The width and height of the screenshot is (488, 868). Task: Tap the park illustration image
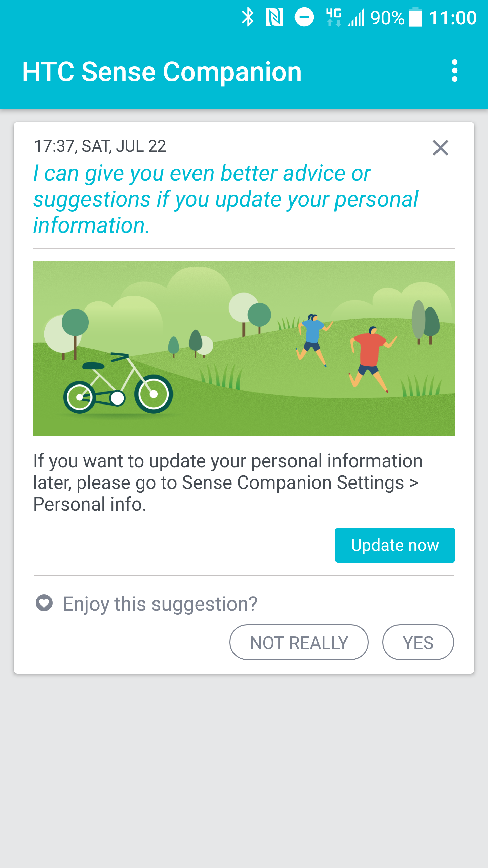tap(244, 349)
